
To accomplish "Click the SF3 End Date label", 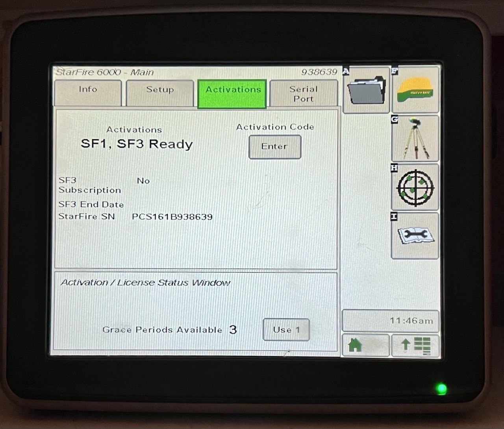I will coord(91,204).
